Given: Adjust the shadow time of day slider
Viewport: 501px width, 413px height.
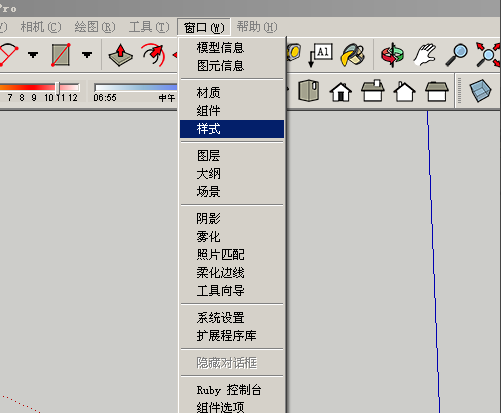Looking at the screenshot, I should point(136,87).
